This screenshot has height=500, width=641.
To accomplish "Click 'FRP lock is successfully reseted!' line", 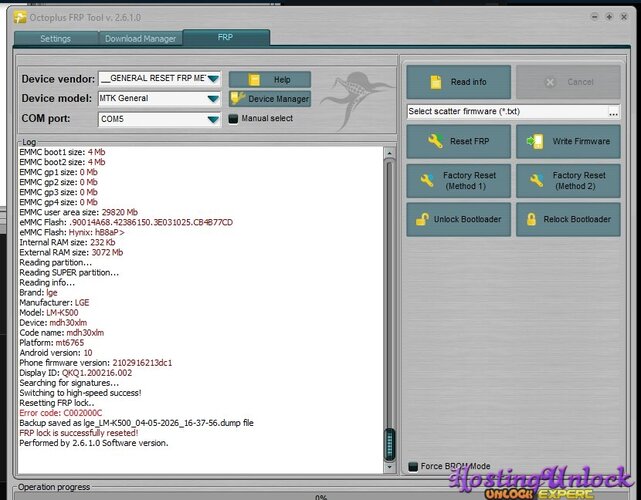I will [79, 433].
